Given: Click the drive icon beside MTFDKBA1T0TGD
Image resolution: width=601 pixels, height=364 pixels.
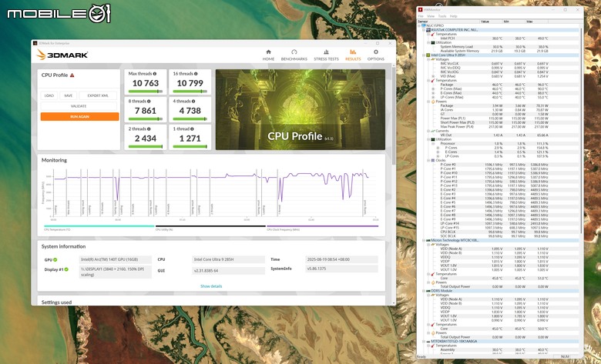Looking at the screenshot, I should tap(428, 342).
